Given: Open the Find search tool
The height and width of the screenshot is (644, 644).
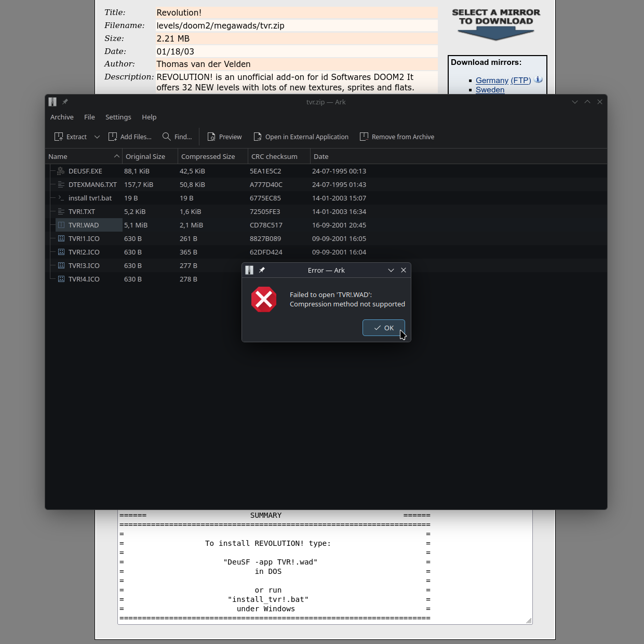Looking at the screenshot, I should (177, 137).
